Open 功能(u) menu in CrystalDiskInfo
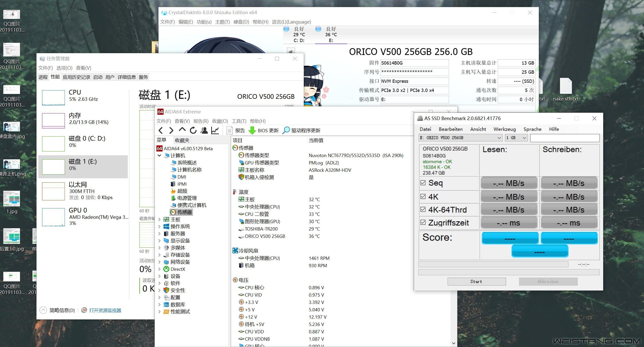The image size is (644, 347). (204, 22)
